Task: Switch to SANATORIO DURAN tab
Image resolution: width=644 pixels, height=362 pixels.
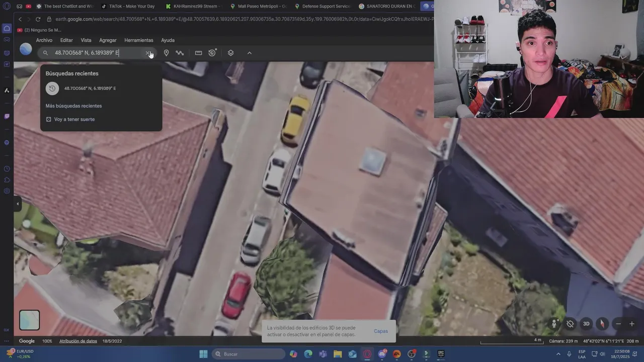Action: [387, 6]
